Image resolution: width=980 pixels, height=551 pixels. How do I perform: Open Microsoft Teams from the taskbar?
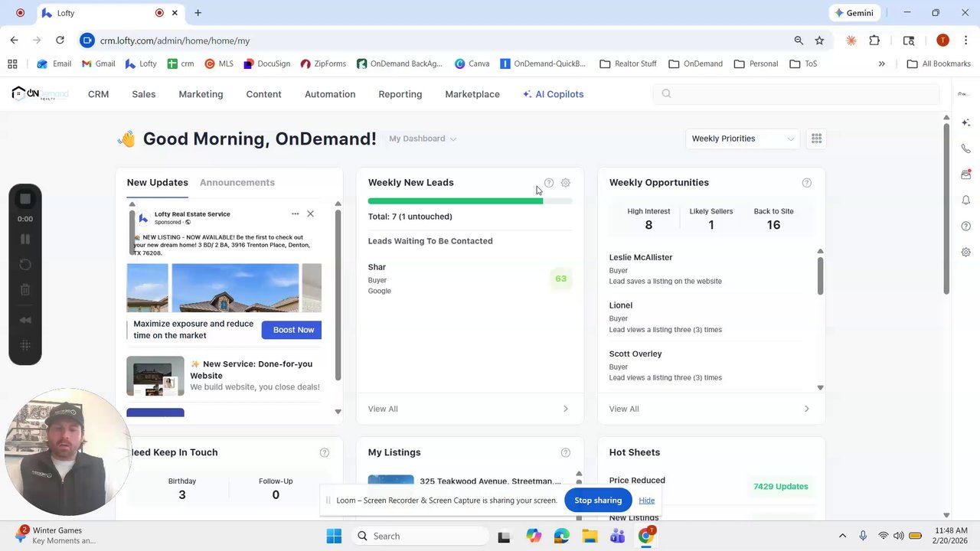(617, 536)
